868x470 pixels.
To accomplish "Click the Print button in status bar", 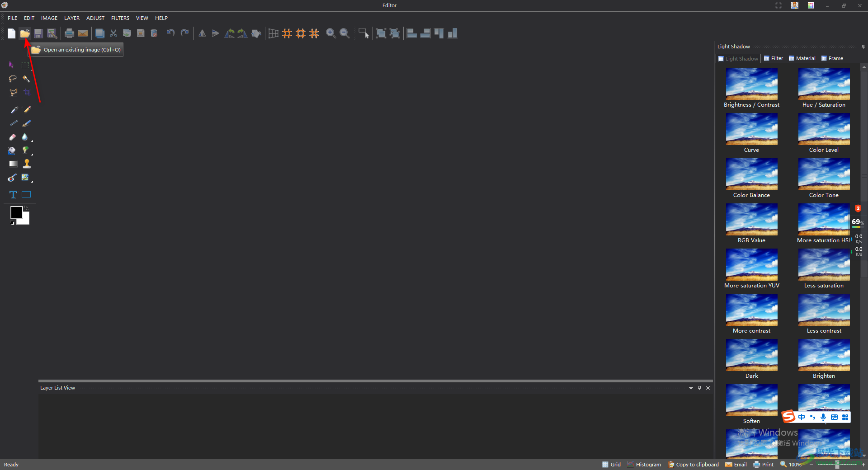I will click(x=764, y=465).
